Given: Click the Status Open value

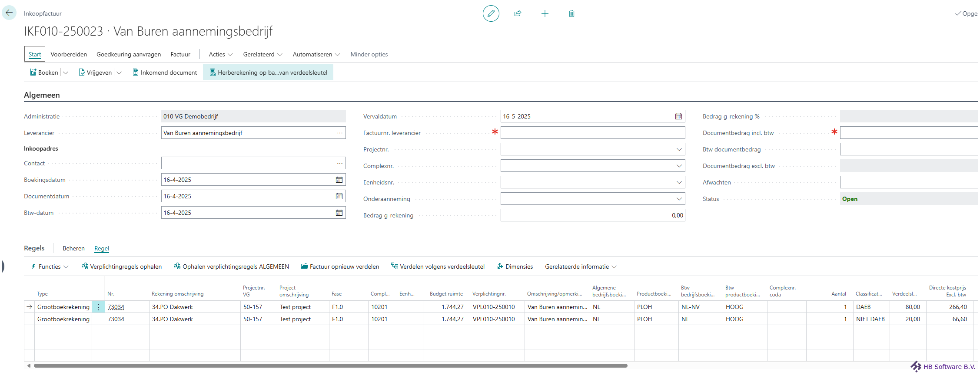Looking at the screenshot, I should point(850,199).
